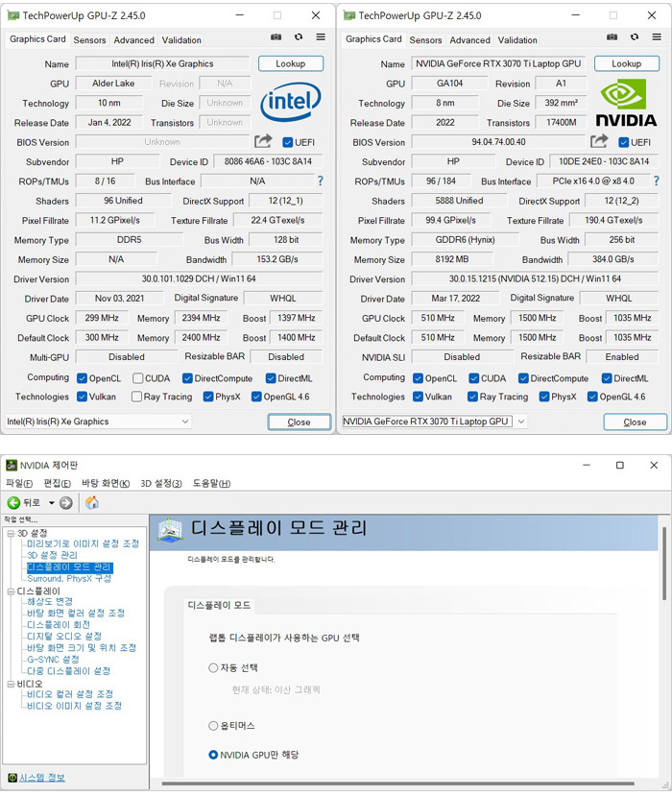The width and height of the screenshot is (672, 796).
Task: Collapse 3D 설정 tree node
Action: (11, 533)
